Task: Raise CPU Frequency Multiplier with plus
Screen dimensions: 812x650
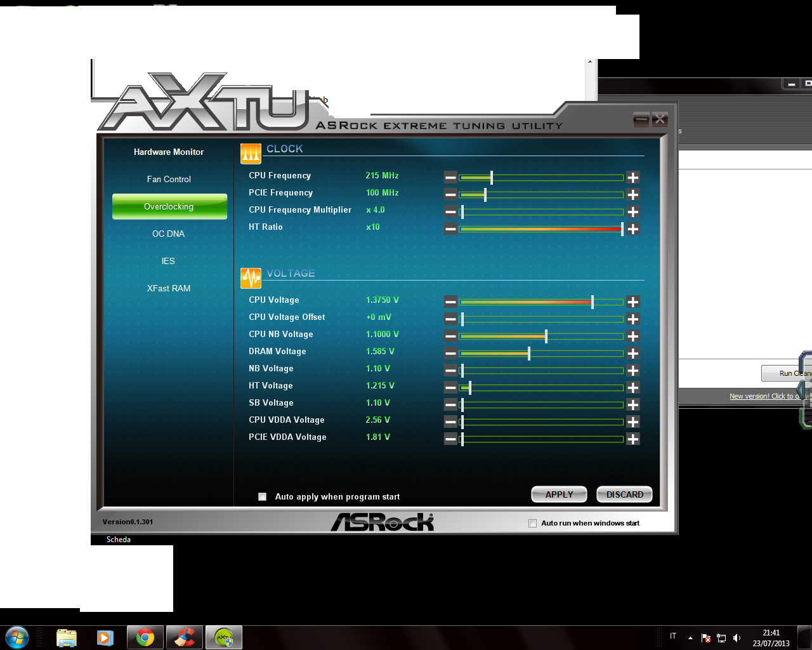Action: (632, 212)
